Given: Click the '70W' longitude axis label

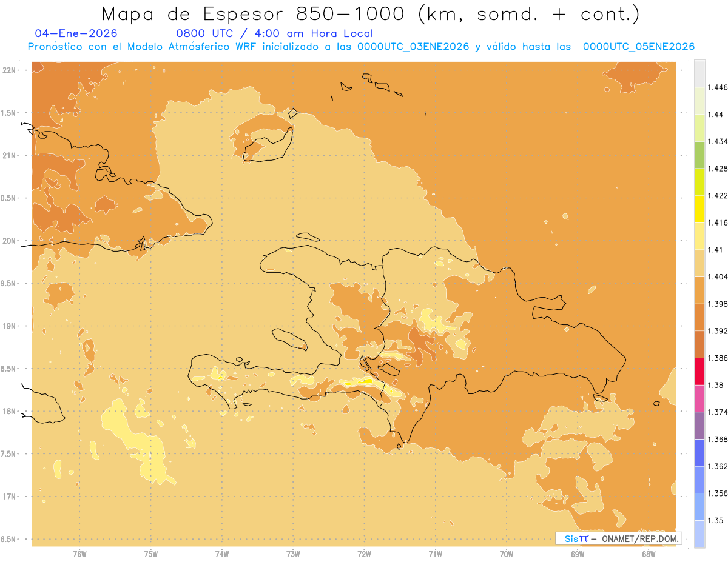Looking at the screenshot, I should coord(507,554).
